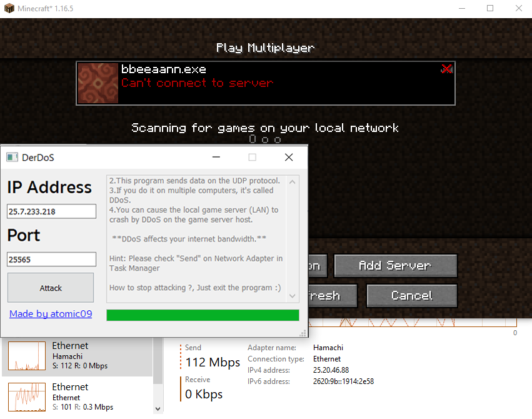Close the Minecraft 1.16.5 window

click(519, 9)
